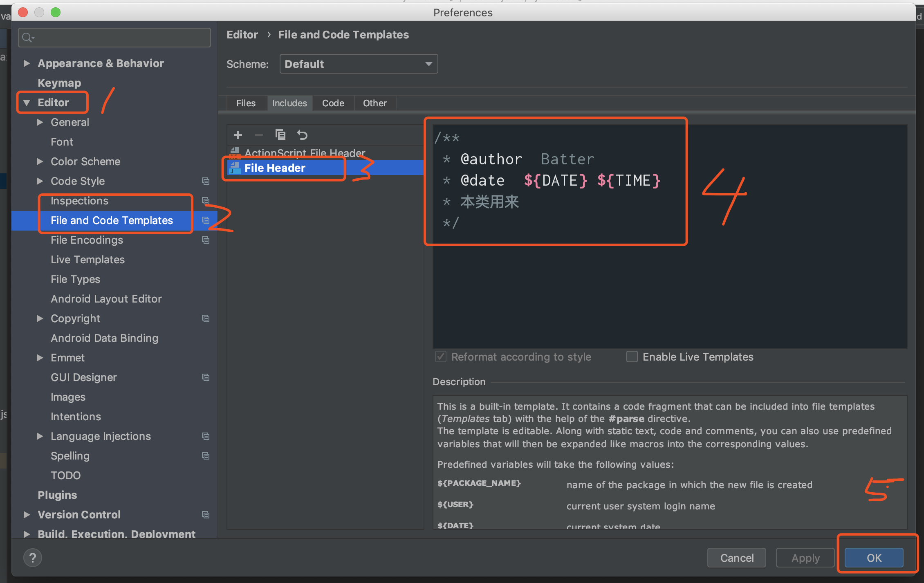Click the project-level icon beside Code Style
924x583 pixels.
pos(206,181)
